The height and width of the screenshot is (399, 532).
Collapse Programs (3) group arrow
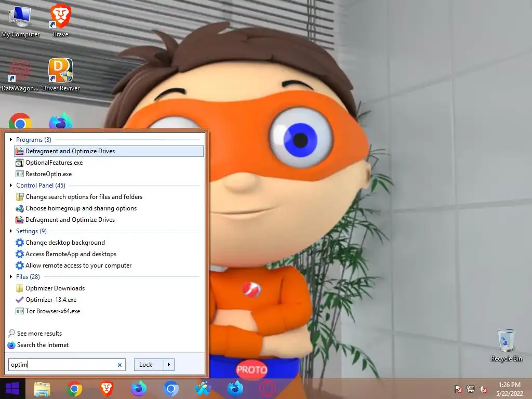click(11, 139)
